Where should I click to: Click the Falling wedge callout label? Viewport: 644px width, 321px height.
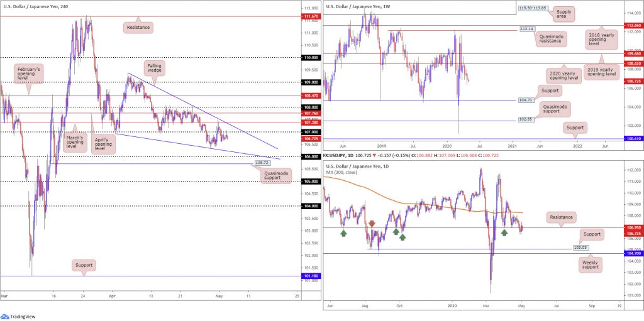(155, 67)
